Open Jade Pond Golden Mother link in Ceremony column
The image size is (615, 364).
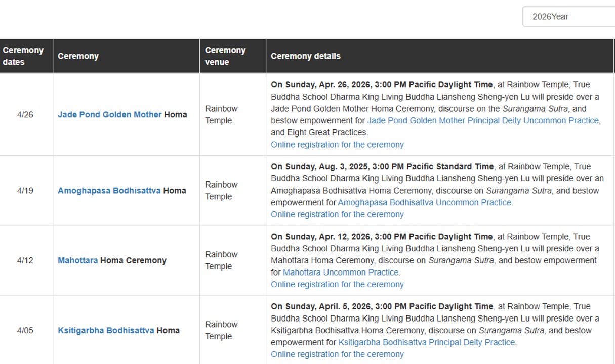[x=109, y=115]
